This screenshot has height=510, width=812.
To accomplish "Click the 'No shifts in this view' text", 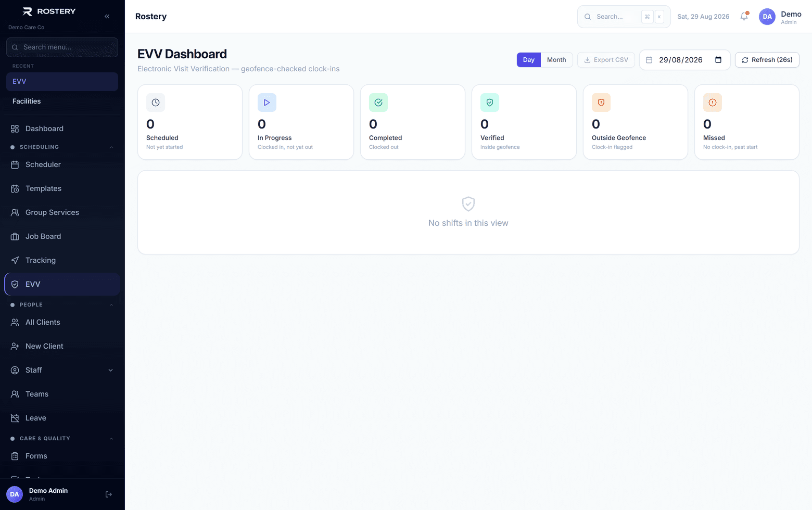I will point(468,223).
